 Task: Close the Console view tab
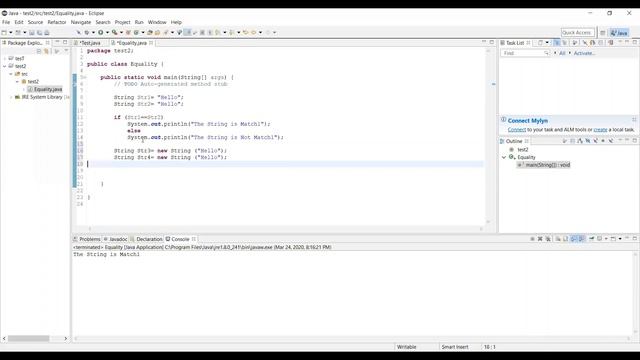[194, 239]
